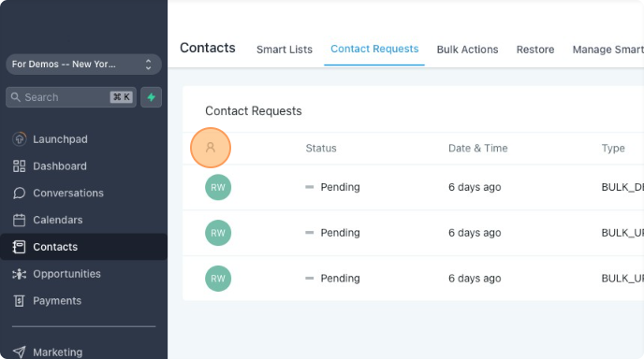Click the Date & Time column header
Screen dimensions: 644x359
(x=477, y=148)
